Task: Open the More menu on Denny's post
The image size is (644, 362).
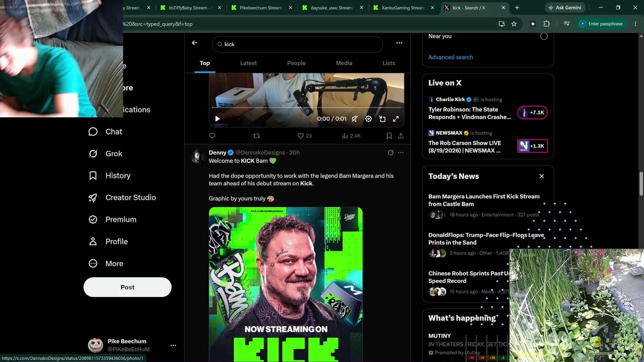Action: tap(401, 152)
